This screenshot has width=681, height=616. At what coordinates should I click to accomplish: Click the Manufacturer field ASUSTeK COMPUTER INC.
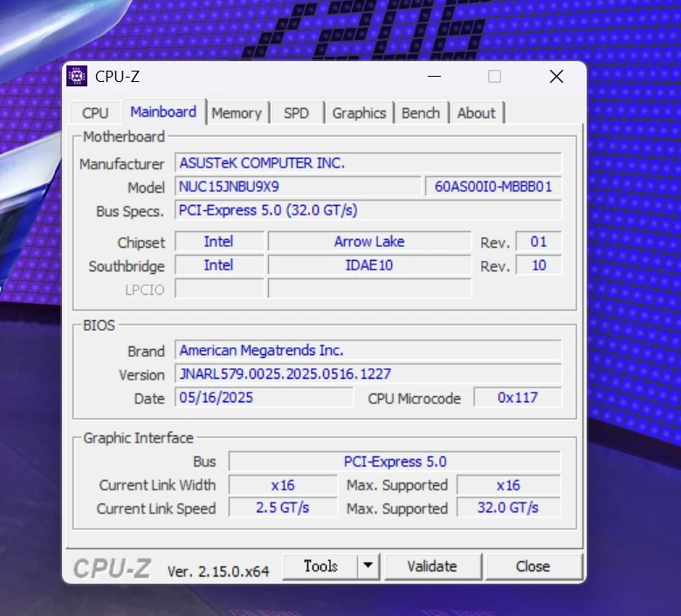click(x=368, y=163)
